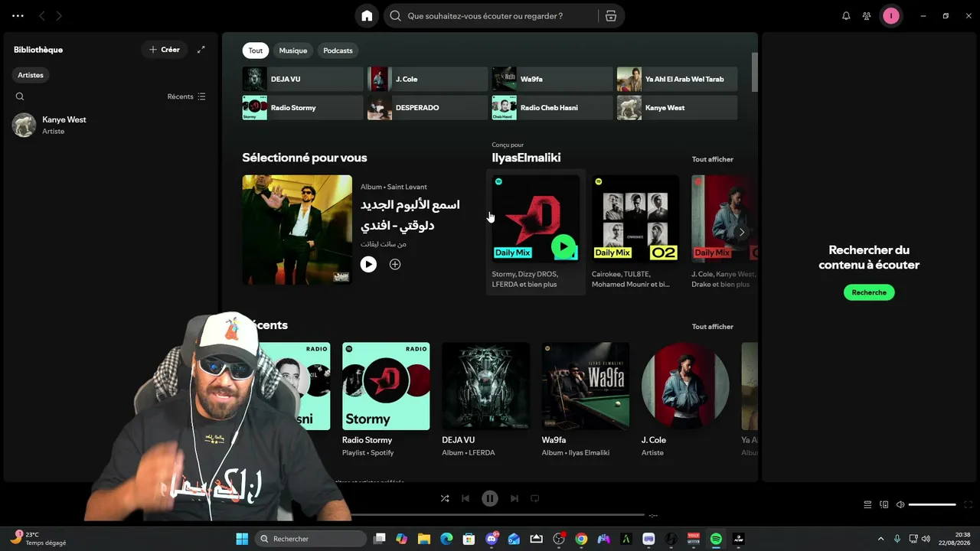Click the green Recherche button

pos(869,292)
